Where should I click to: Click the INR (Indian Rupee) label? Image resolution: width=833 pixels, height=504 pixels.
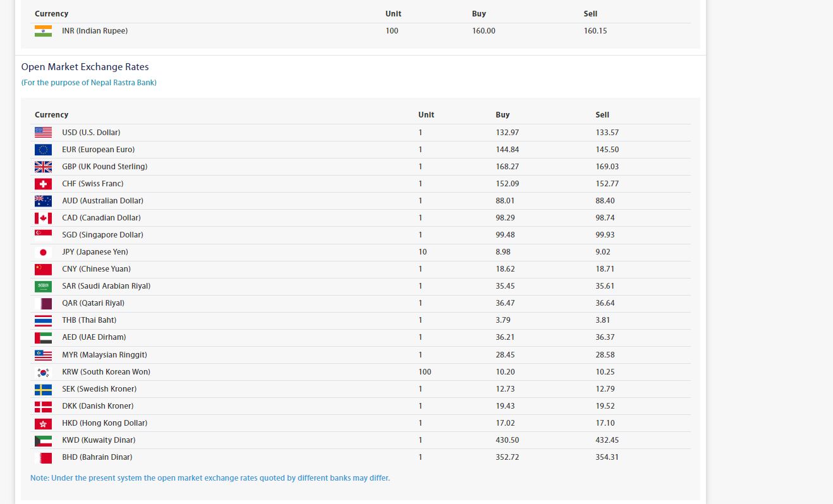pyautogui.click(x=95, y=31)
